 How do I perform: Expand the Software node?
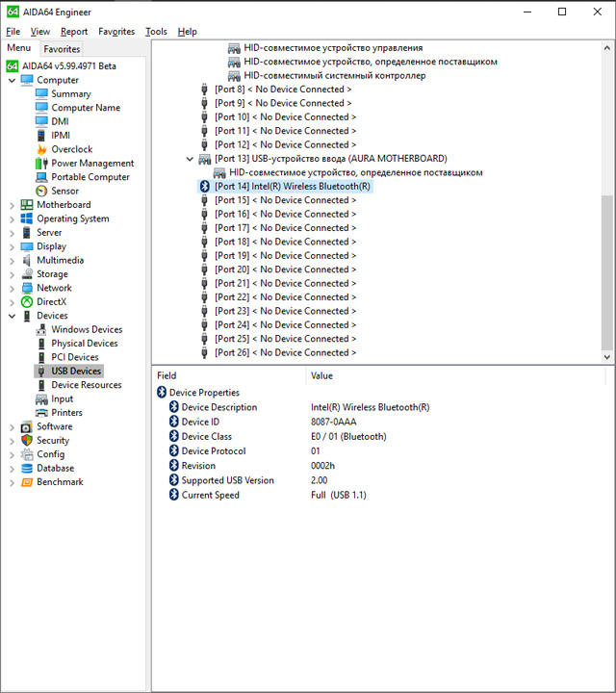[12, 427]
